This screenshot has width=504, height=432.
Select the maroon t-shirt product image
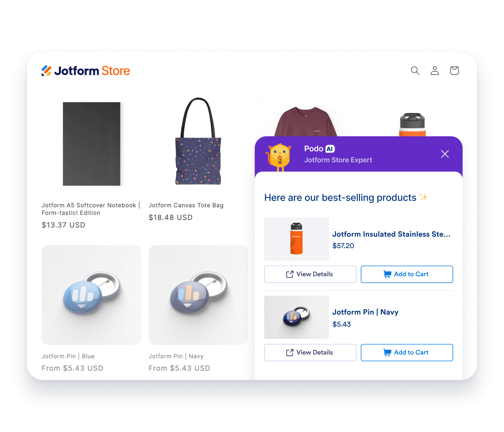click(305, 122)
